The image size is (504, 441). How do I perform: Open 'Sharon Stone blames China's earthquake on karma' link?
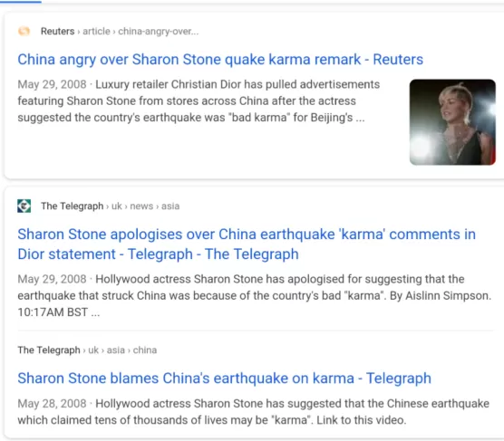pyautogui.click(x=225, y=378)
